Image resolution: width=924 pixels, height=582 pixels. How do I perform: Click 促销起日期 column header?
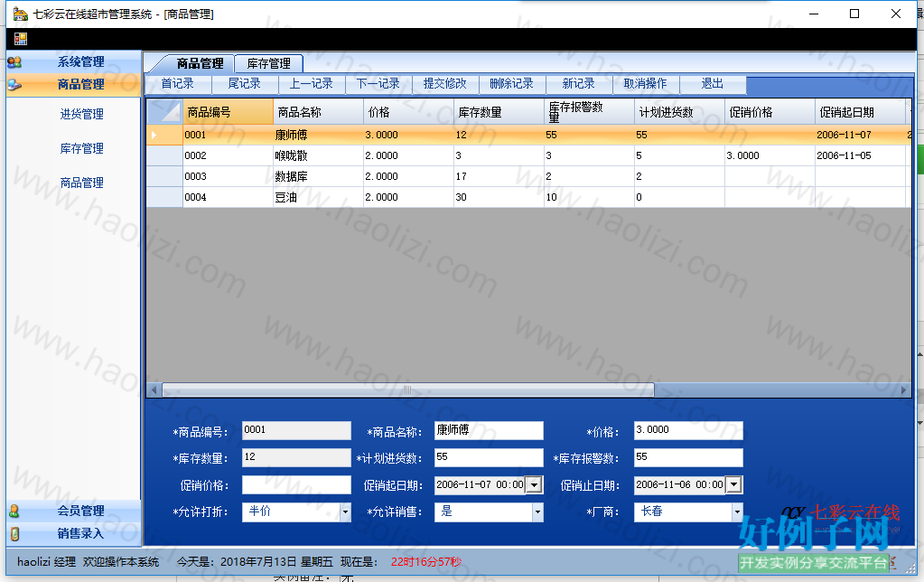(861, 112)
